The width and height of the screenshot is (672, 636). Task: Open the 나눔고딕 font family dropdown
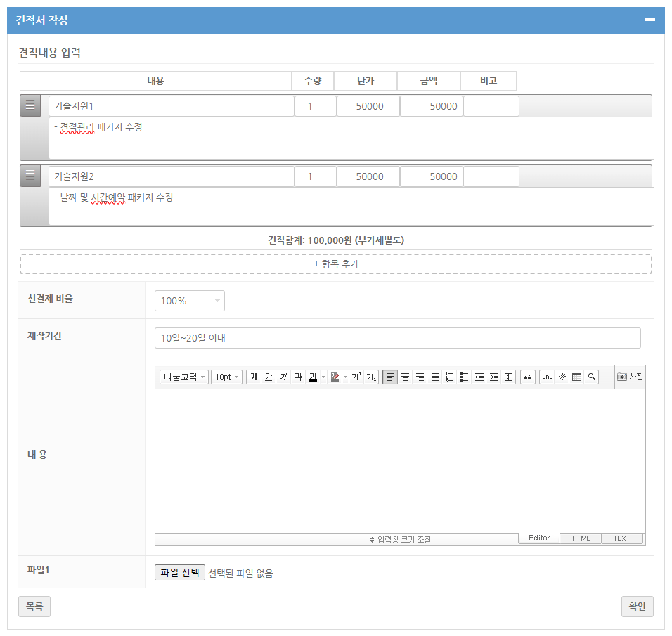point(183,377)
